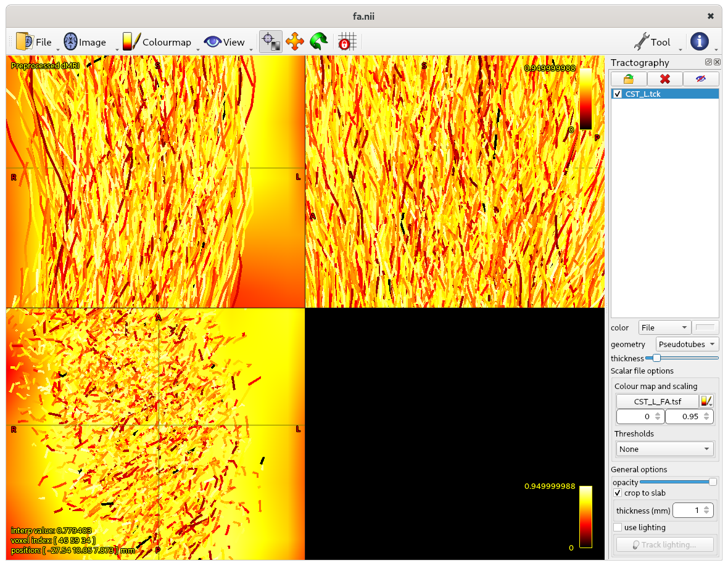Screen dimensions: 728x566
Task: Uncheck the CST_L.tck visibility checkbox
Action: tap(618, 94)
